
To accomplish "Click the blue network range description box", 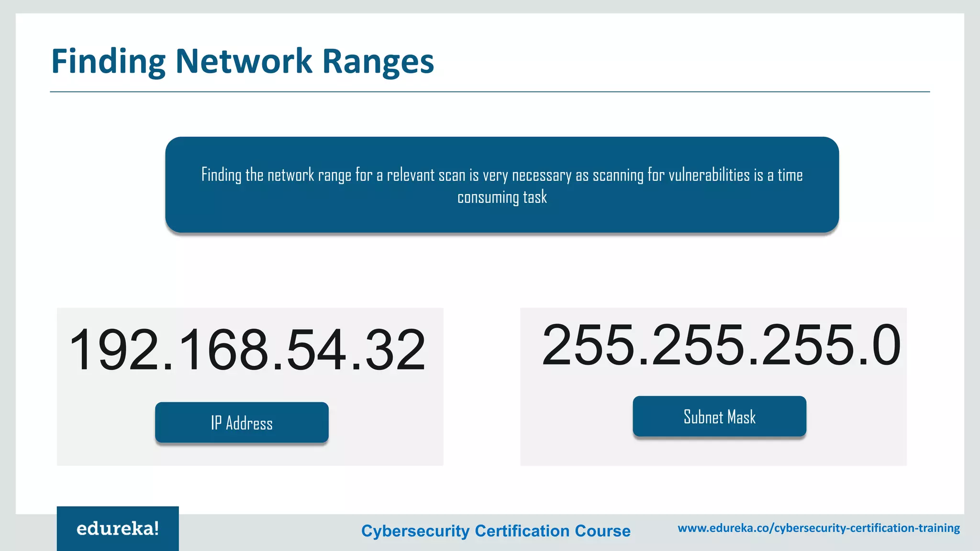I will pos(502,185).
